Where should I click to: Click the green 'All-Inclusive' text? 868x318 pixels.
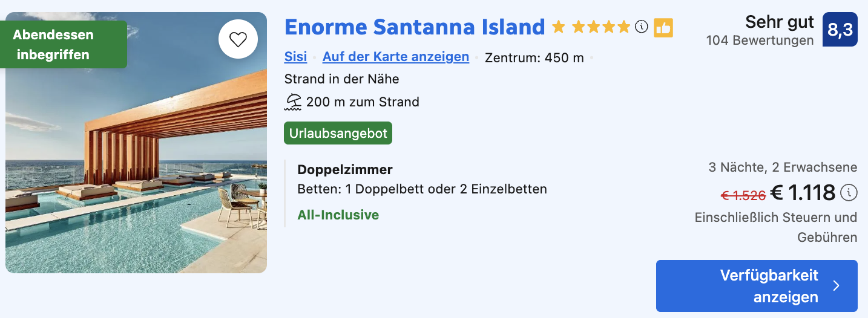338,215
